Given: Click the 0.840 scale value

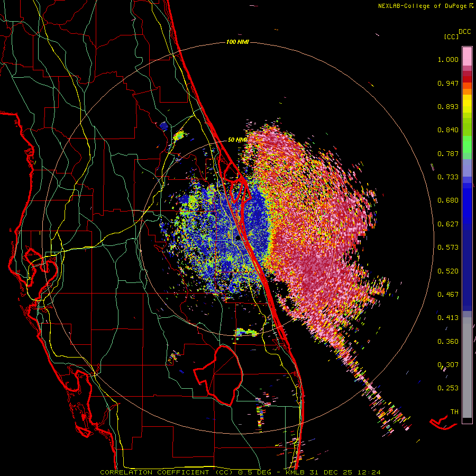Looking at the screenshot, I should (448, 130).
